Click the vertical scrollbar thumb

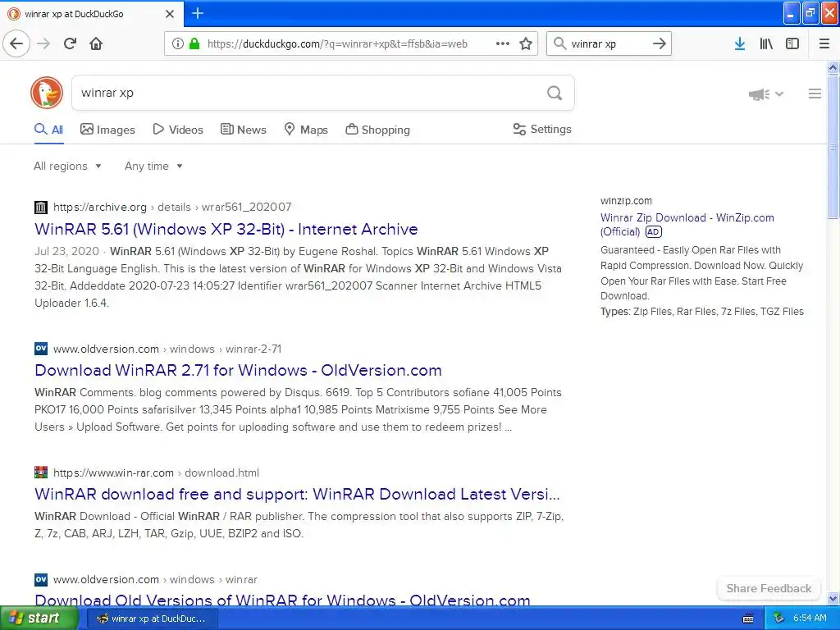click(x=833, y=147)
